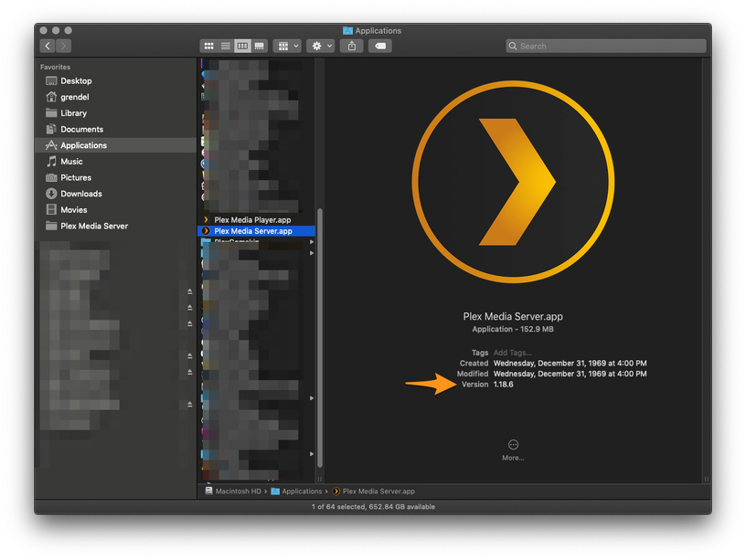Click the magnifier icon in the search field
The width and height of the screenshot is (746, 560).
click(x=513, y=46)
